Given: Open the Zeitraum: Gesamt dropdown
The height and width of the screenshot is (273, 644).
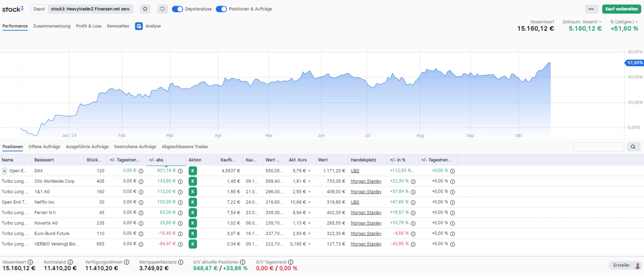Looking at the screenshot, I should [582, 22].
